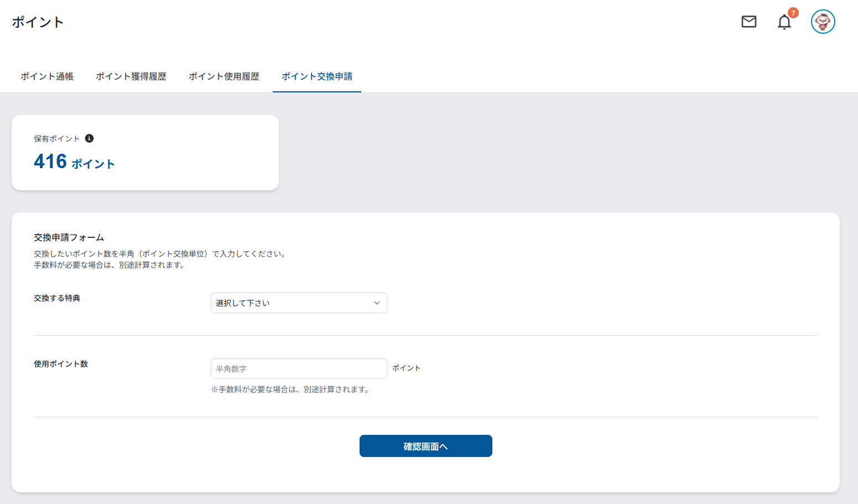This screenshot has width=858, height=504.
Task: Click the chevron arrow in the 交換する特典 dropdown
Action: click(x=377, y=303)
